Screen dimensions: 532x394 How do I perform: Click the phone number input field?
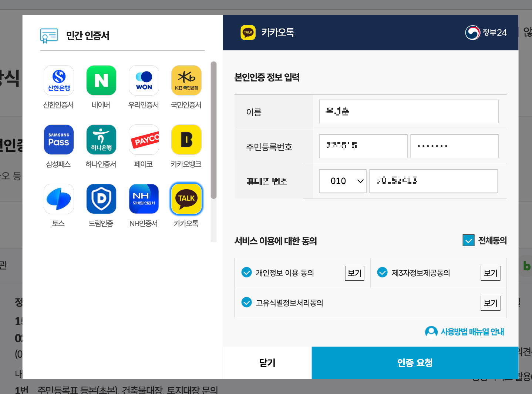434,181
